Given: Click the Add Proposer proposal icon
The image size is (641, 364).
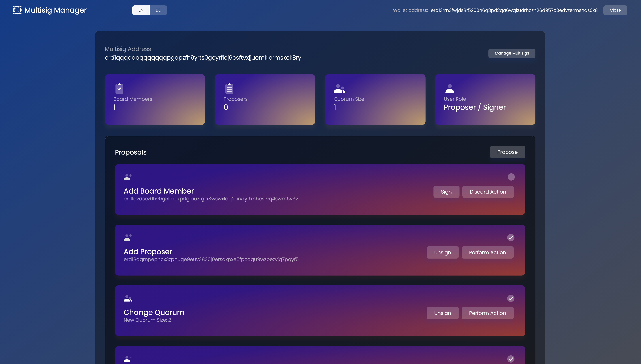Looking at the screenshot, I should click(127, 237).
